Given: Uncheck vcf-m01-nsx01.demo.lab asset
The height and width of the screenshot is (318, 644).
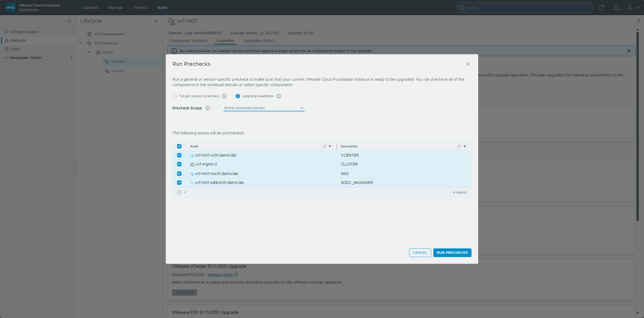Looking at the screenshot, I should 179,174.
